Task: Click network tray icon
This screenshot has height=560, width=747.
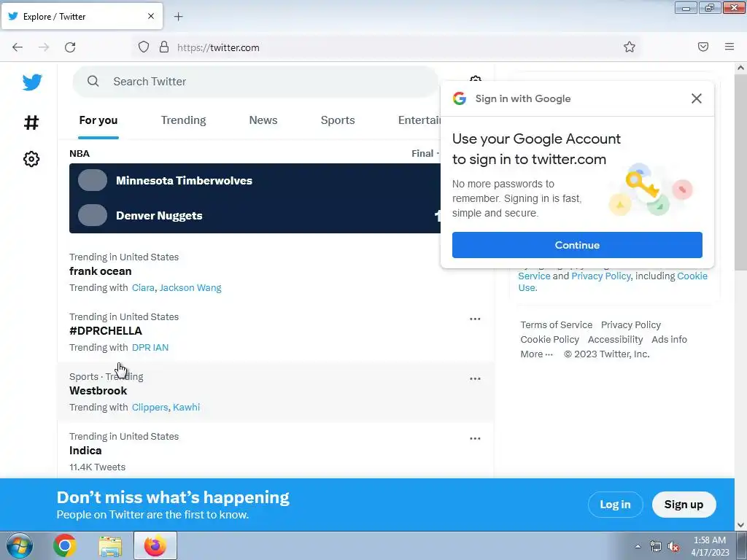Action: (x=656, y=547)
